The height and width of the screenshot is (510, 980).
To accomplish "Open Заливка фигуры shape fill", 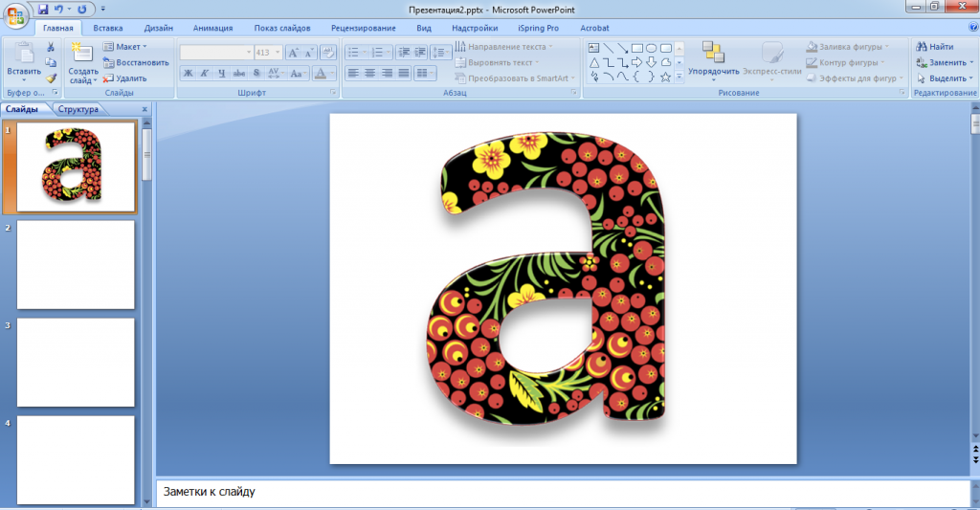I will tap(848, 47).
